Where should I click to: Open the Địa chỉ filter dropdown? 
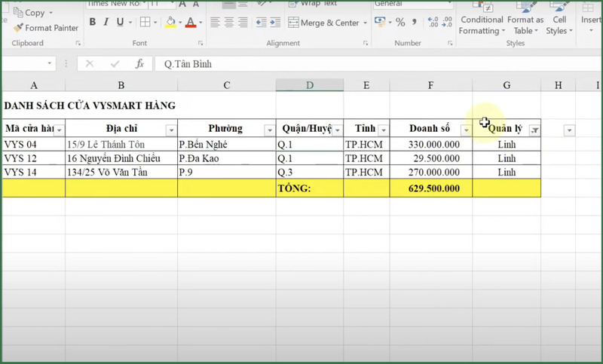170,130
